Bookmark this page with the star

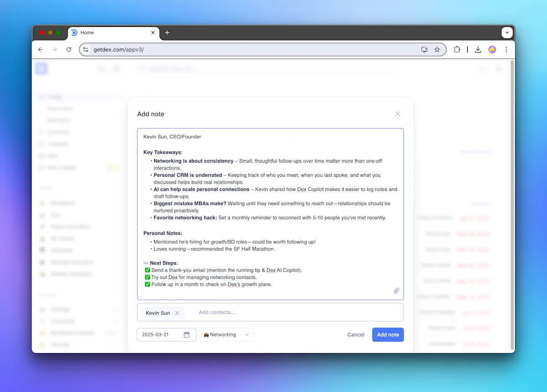coord(437,50)
